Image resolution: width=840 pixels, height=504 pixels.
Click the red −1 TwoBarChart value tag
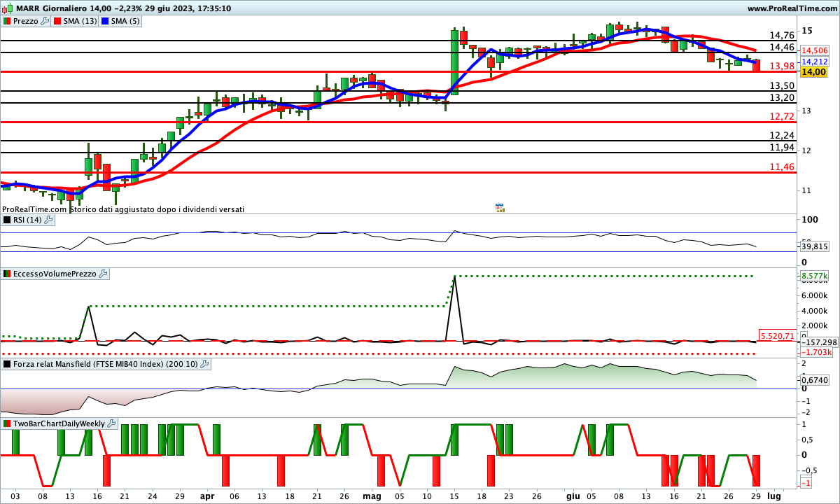click(x=806, y=484)
